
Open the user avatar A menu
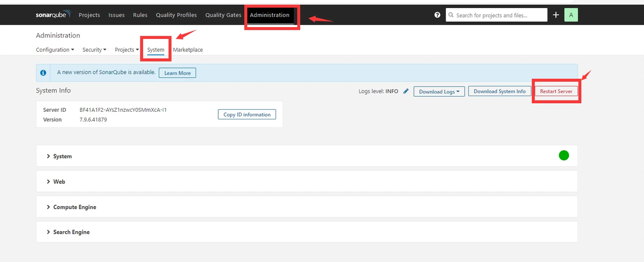[571, 15]
